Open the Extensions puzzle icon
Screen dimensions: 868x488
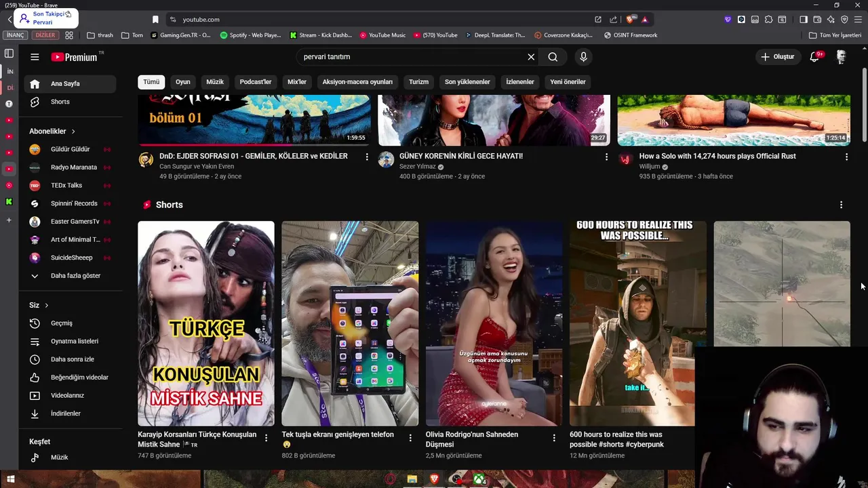point(769,20)
